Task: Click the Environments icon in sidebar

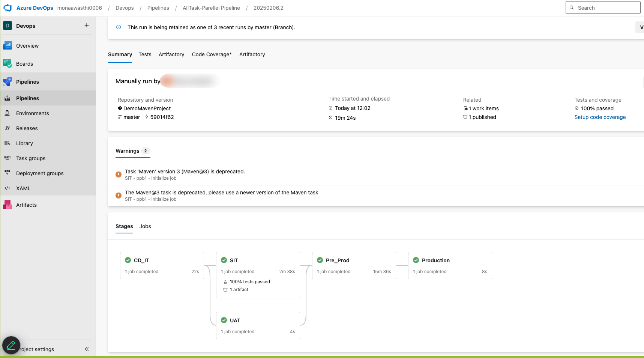Action: click(x=8, y=113)
